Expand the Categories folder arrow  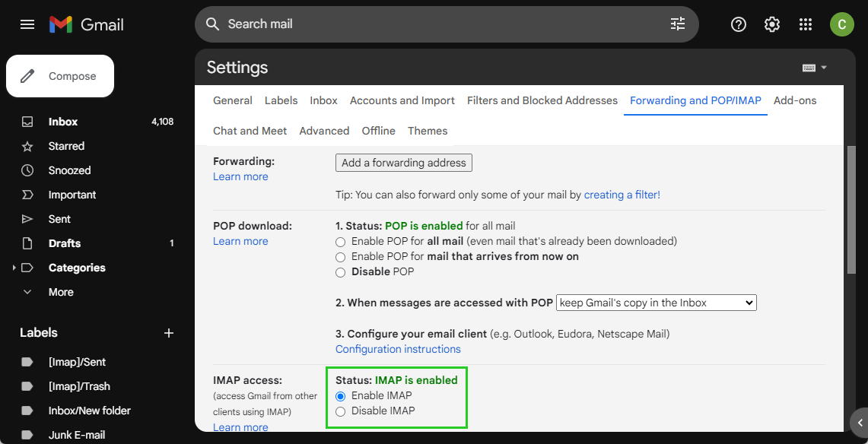14,268
